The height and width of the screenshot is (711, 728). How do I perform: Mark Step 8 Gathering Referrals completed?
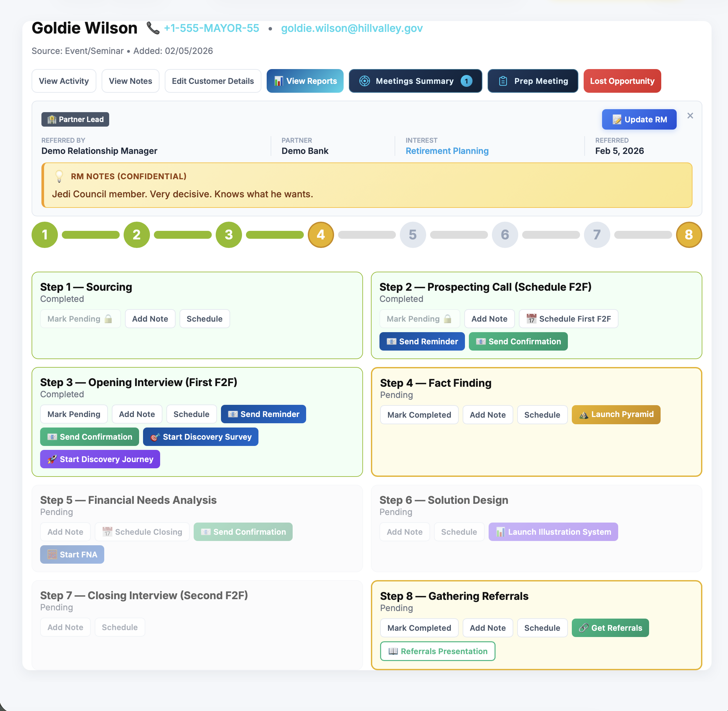[419, 628]
